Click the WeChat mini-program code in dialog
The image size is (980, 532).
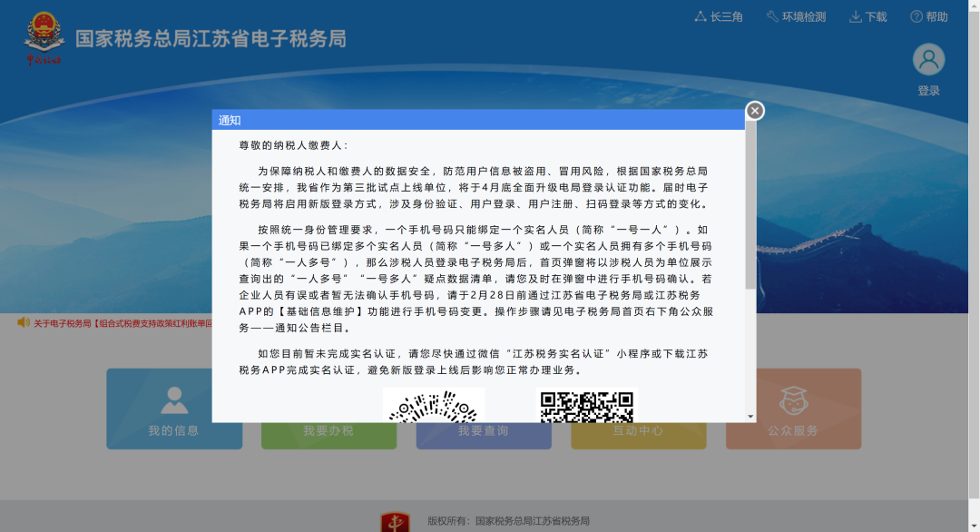tap(433, 405)
